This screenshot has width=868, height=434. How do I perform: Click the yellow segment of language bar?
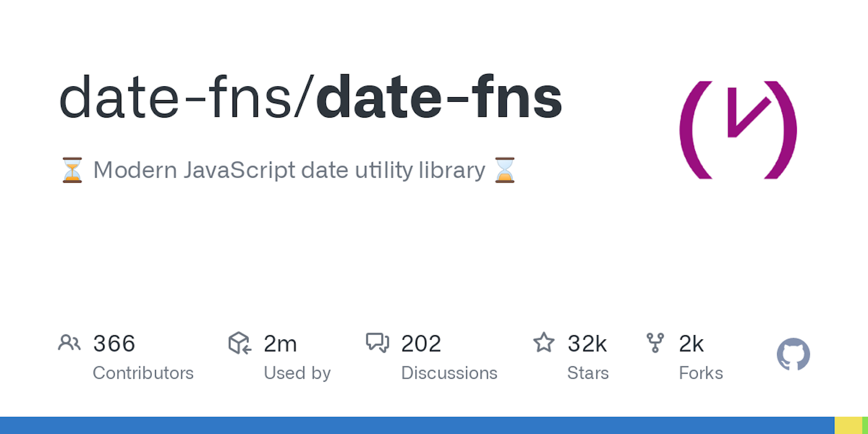[x=849, y=426]
